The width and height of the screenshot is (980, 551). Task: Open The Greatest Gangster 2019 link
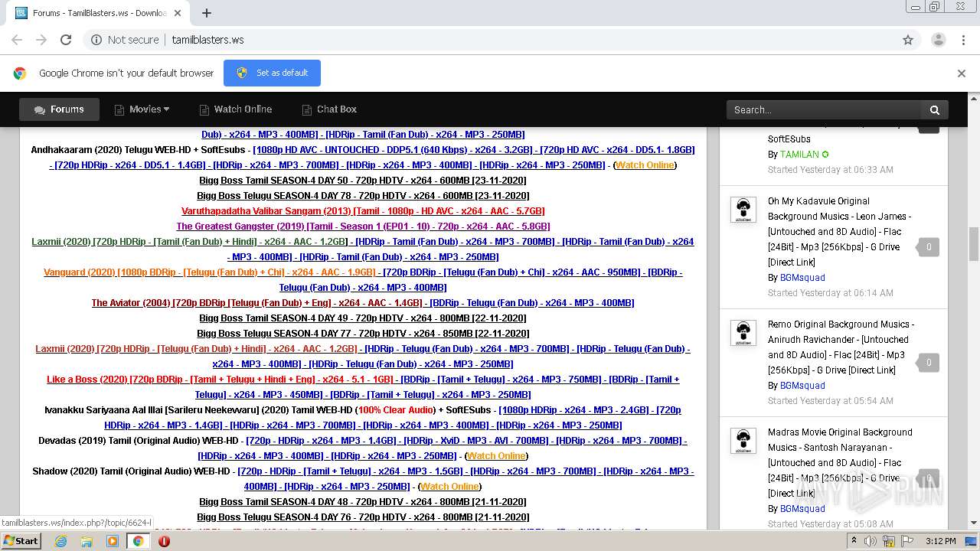(x=363, y=227)
